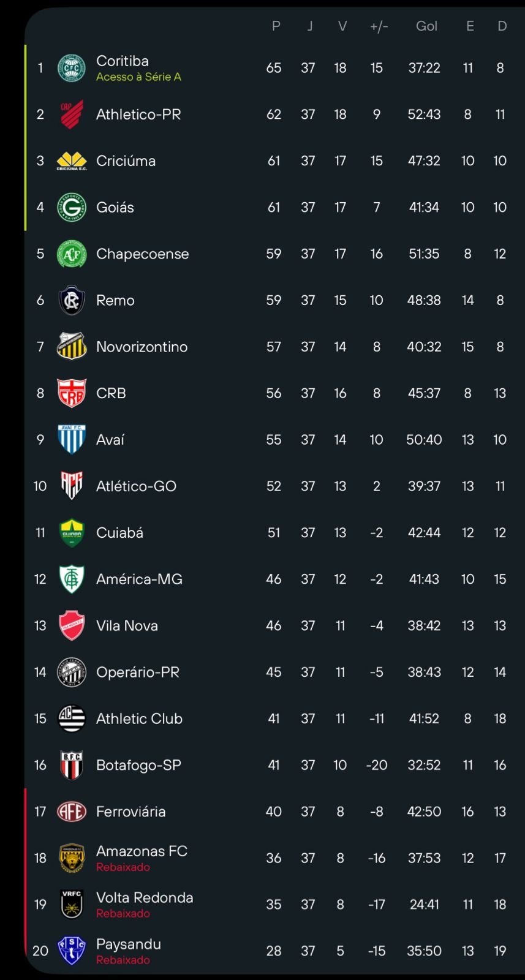This screenshot has height=980, width=525.
Task: Tap the Ferroviária points value 40
Action: 274,812
